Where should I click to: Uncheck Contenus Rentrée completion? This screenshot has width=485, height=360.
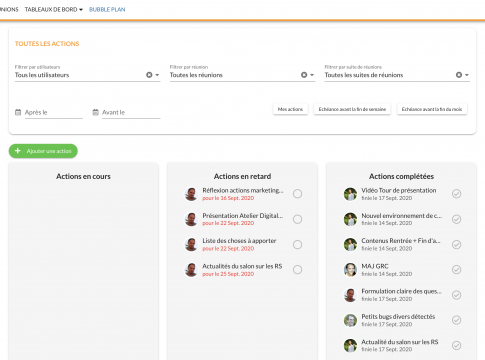point(457,244)
